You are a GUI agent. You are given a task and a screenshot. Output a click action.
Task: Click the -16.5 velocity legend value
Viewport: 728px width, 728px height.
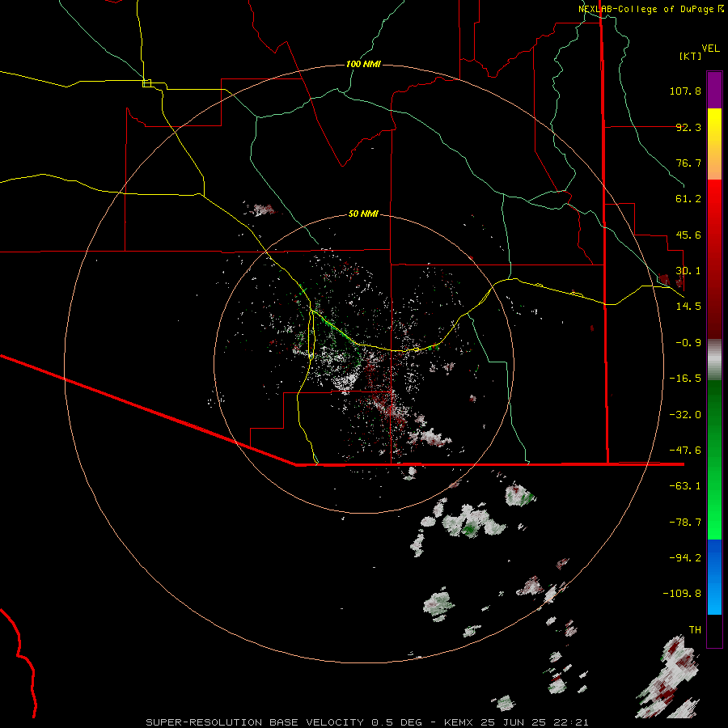(x=685, y=379)
